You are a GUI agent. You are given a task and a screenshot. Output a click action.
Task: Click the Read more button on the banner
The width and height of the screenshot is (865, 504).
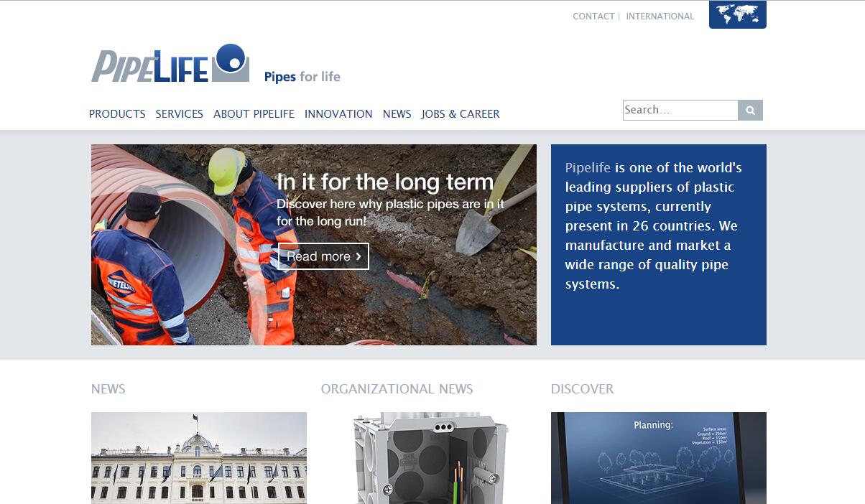[323, 256]
